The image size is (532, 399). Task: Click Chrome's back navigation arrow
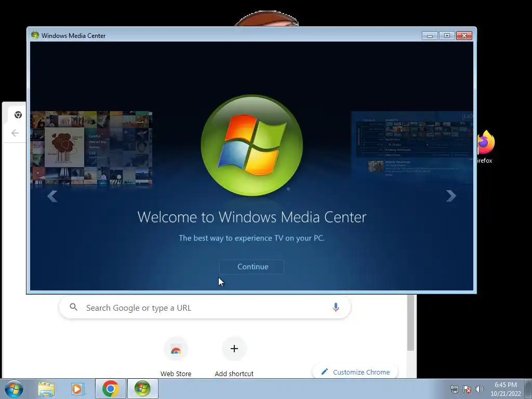15,133
